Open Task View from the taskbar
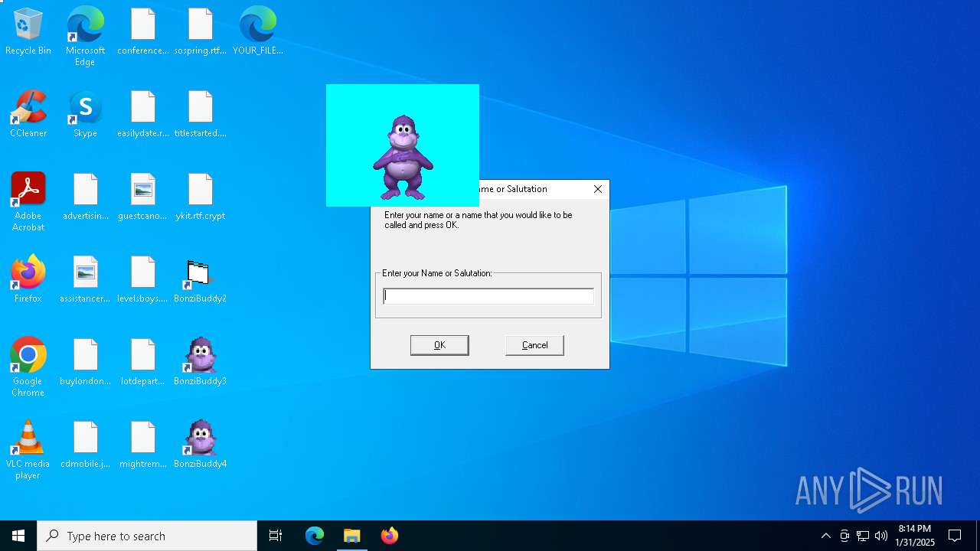The image size is (980, 551). pos(276,536)
